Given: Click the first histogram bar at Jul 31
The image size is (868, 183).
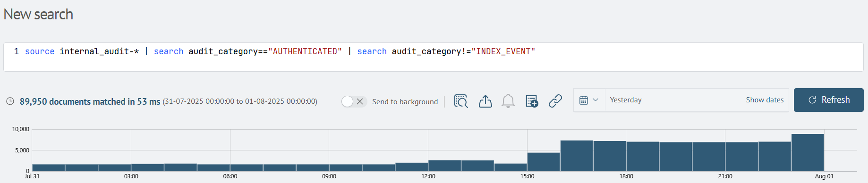Looking at the screenshot, I should [49, 167].
